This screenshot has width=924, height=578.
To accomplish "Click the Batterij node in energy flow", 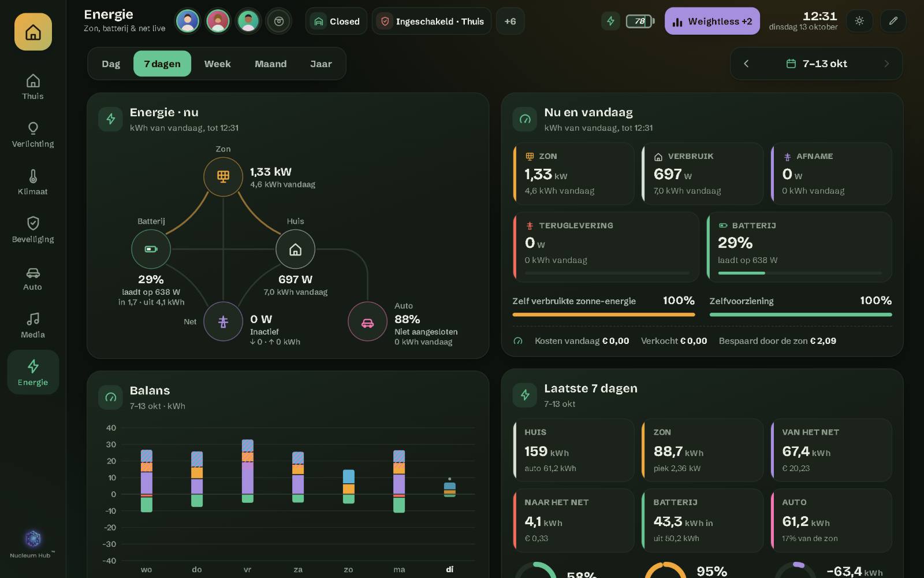I will pos(151,249).
